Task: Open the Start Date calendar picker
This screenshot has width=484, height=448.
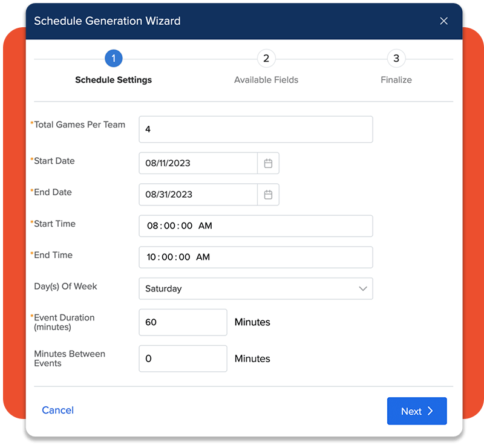Action: [x=269, y=163]
